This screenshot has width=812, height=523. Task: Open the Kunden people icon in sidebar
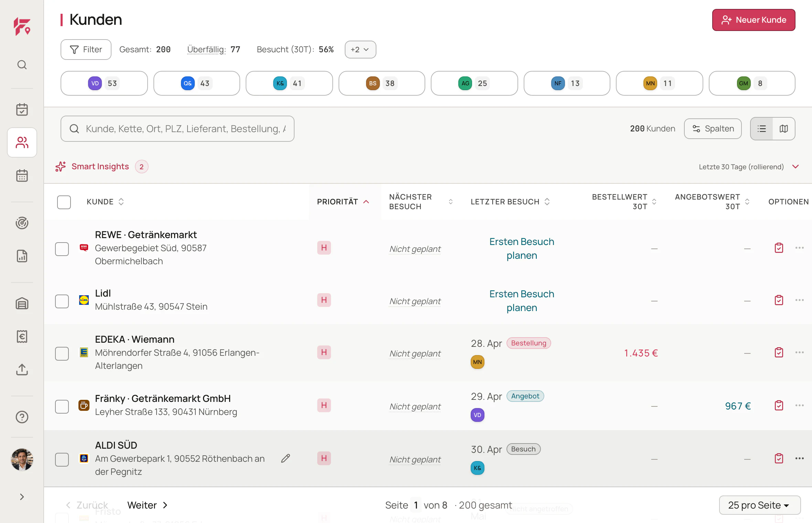point(22,142)
